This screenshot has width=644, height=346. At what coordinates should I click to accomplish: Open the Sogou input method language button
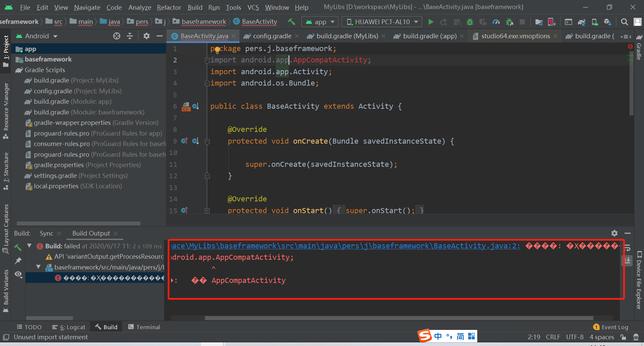coord(438,336)
